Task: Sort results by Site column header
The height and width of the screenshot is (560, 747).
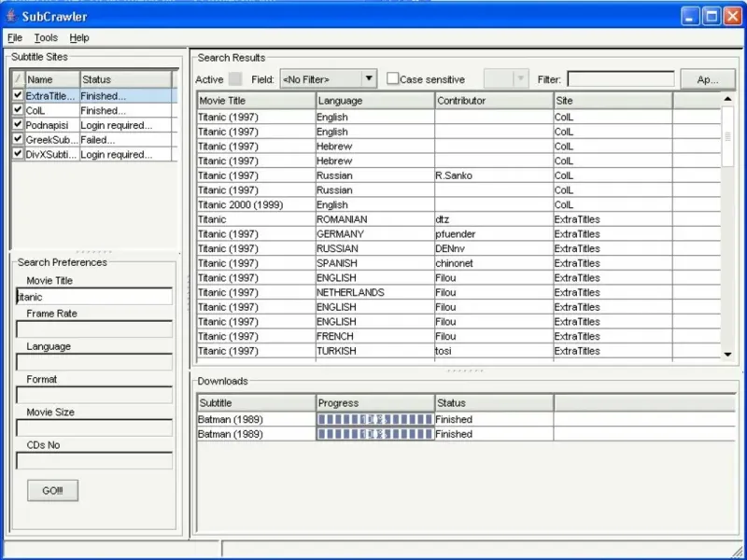Action: point(613,101)
